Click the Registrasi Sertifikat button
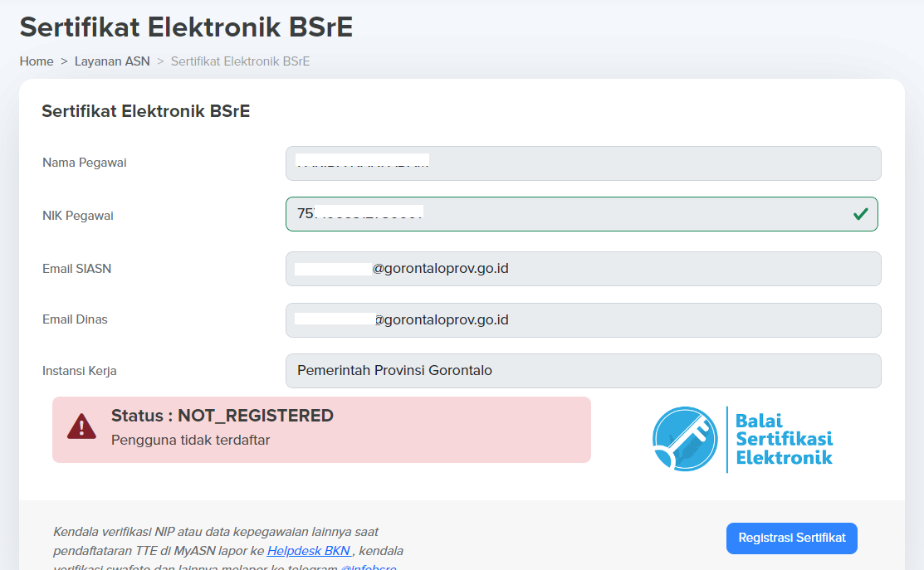The height and width of the screenshot is (570, 924). click(791, 538)
